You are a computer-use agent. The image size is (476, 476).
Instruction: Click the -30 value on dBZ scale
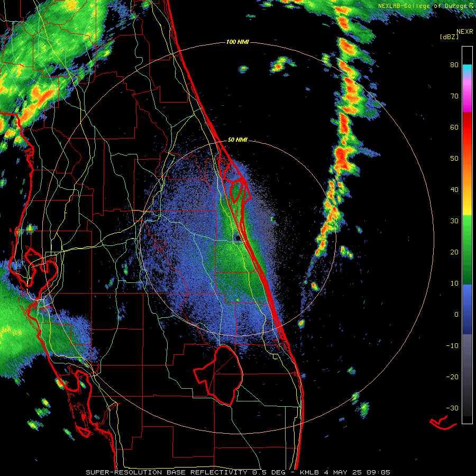click(452, 408)
